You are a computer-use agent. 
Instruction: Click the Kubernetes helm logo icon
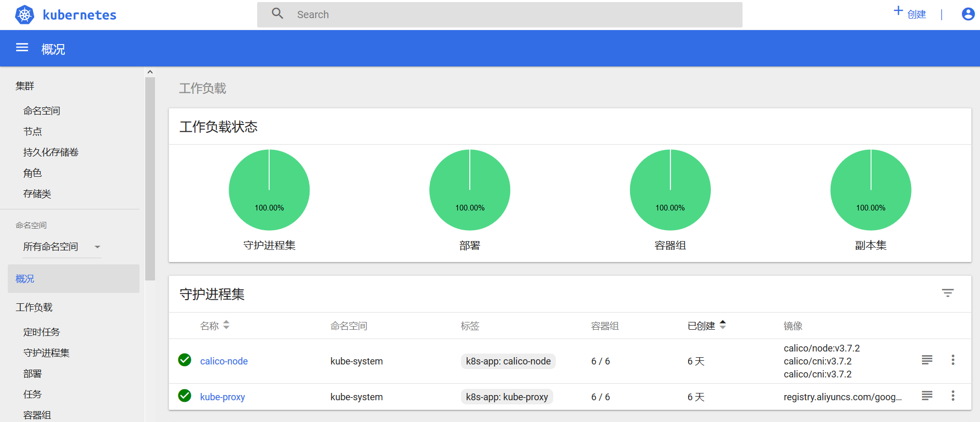tap(24, 15)
